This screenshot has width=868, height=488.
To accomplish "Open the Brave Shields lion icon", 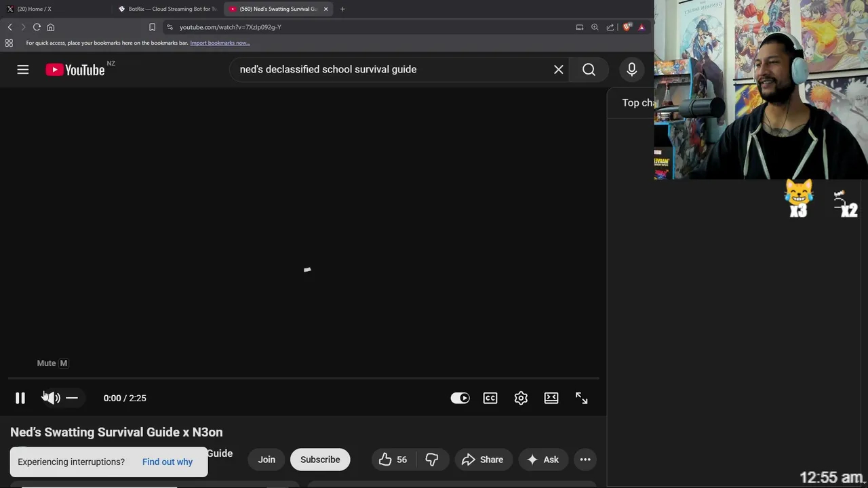I will [627, 27].
